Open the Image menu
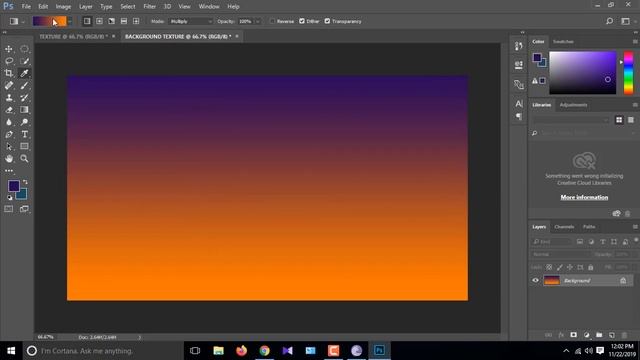 [63, 7]
